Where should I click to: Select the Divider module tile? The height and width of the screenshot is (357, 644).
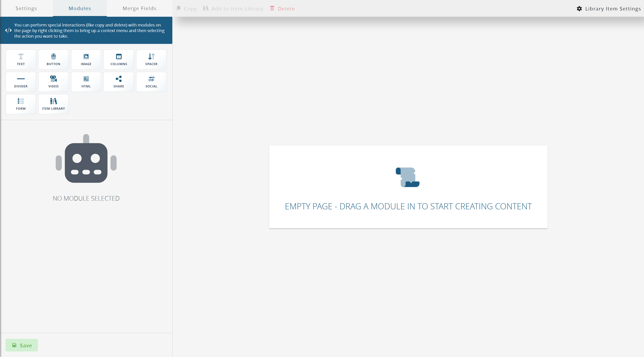point(21,82)
